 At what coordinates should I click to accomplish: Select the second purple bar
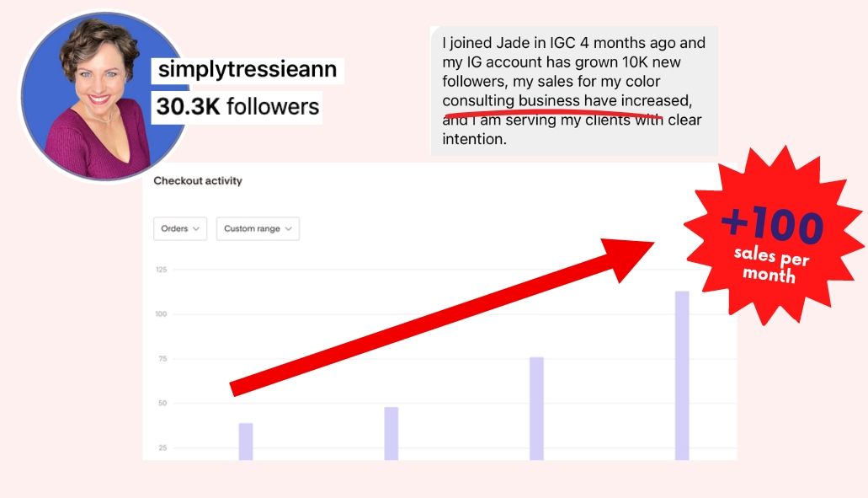point(391,434)
